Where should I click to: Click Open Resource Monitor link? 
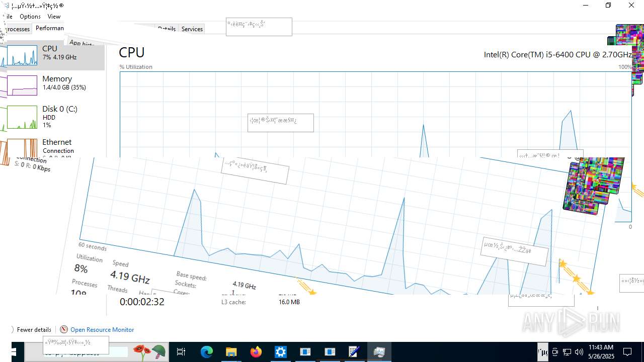pyautogui.click(x=102, y=330)
